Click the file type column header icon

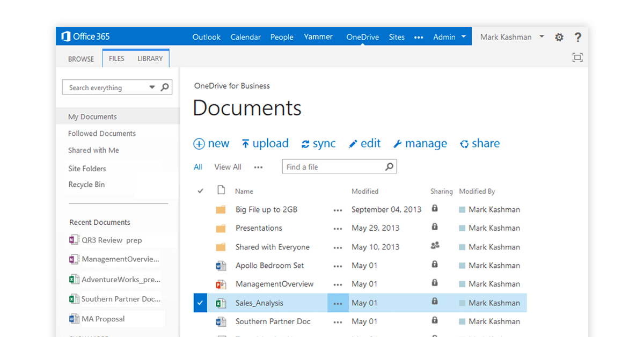221,190
